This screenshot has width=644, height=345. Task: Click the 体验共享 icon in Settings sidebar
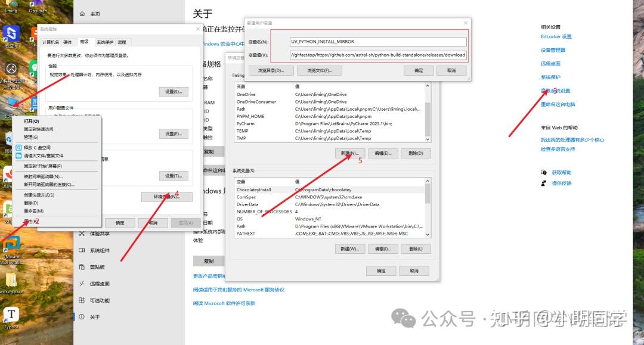pyautogui.click(x=82, y=234)
